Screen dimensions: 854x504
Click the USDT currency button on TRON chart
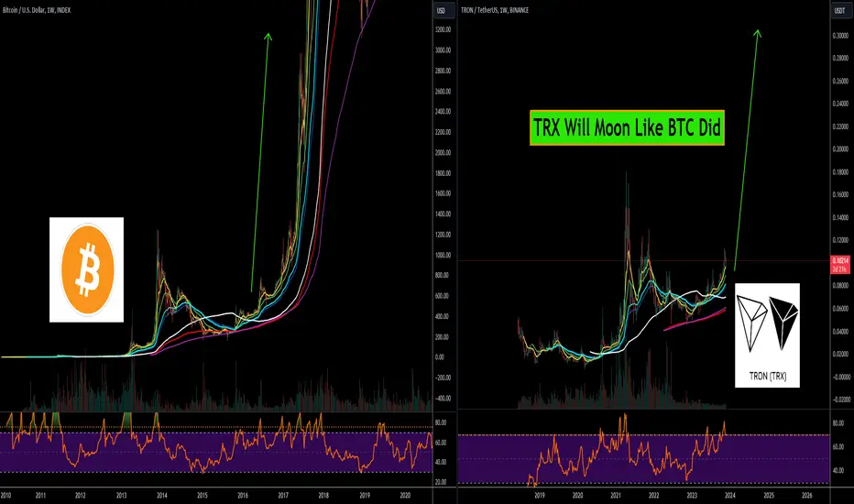[839, 10]
